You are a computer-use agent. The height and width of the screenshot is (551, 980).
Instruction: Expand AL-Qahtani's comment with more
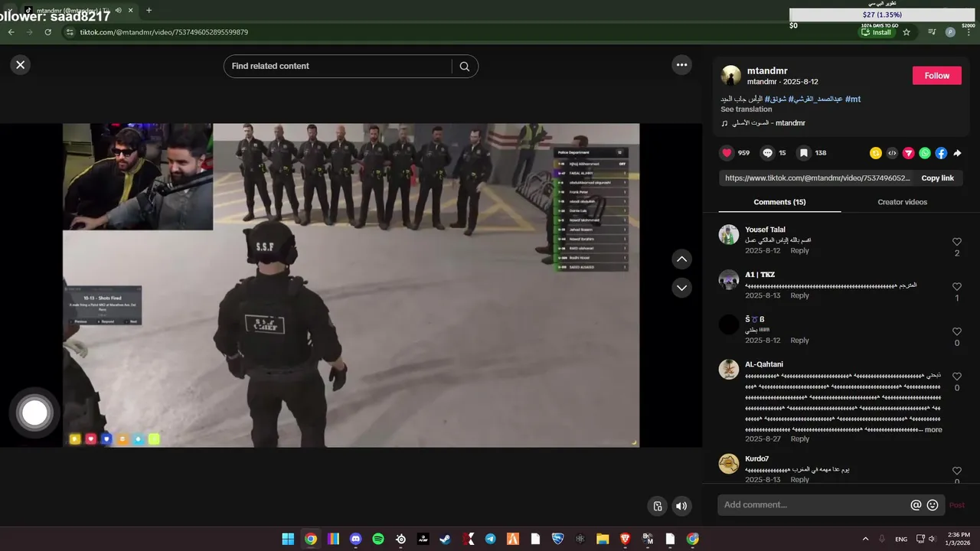click(x=933, y=430)
